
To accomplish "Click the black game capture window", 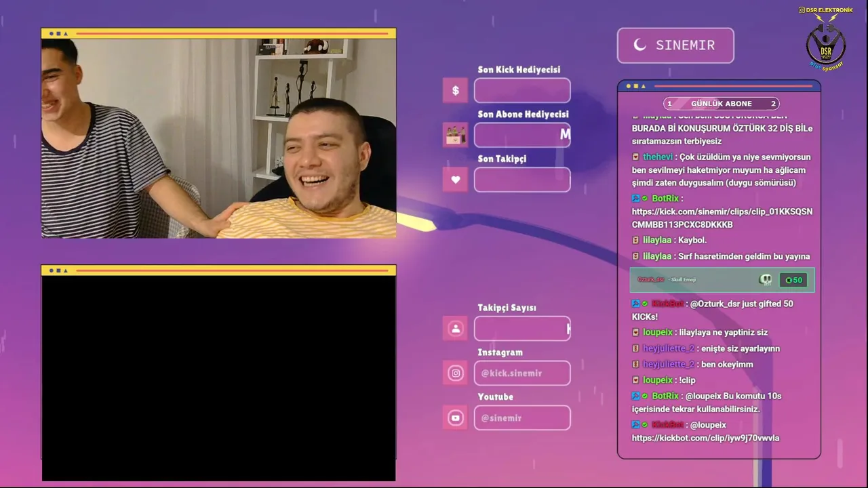I will (x=218, y=378).
